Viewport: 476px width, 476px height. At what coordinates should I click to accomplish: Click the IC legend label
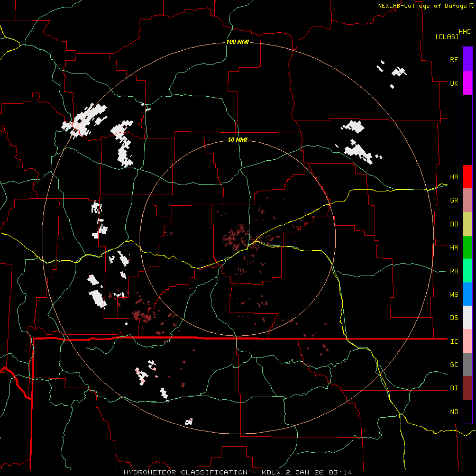click(454, 342)
